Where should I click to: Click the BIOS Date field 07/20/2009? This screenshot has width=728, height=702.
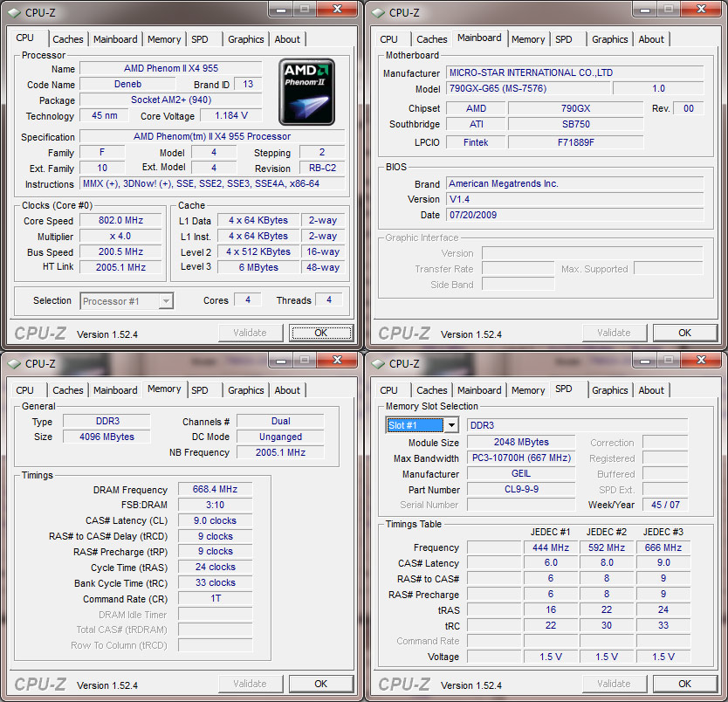(x=574, y=215)
